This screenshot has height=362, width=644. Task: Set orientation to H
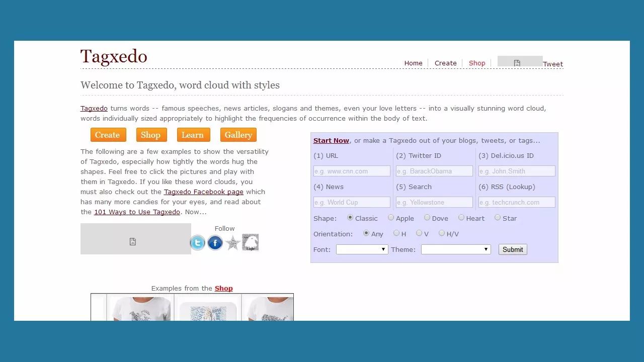(396, 233)
